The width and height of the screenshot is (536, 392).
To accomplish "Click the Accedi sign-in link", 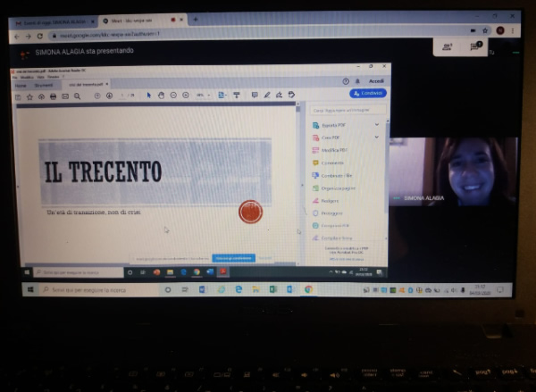I will [376, 81].
